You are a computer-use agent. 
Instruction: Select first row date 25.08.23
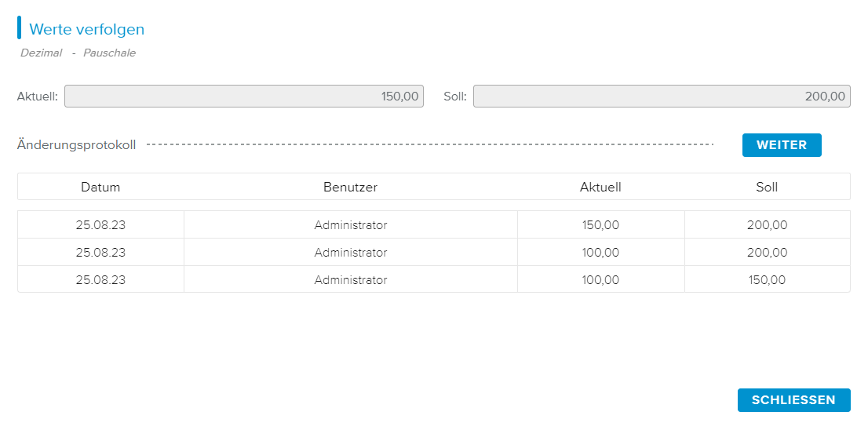click(x=100, y=225)
